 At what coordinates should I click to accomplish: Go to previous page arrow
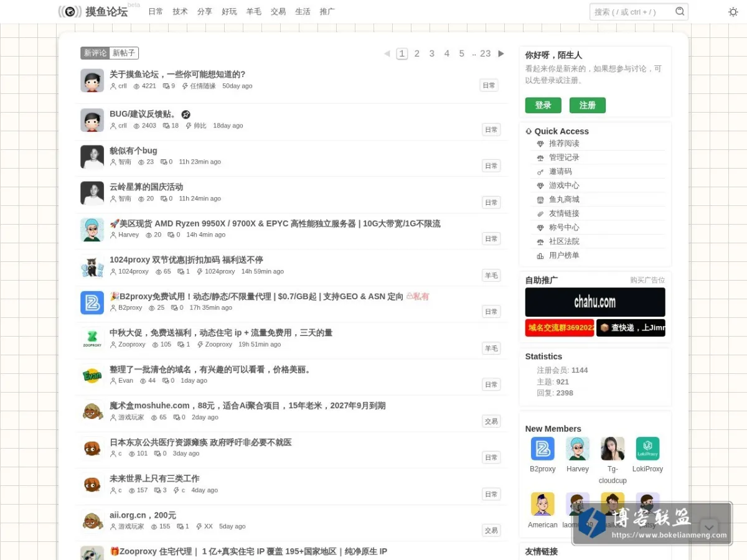pos(387,54)
